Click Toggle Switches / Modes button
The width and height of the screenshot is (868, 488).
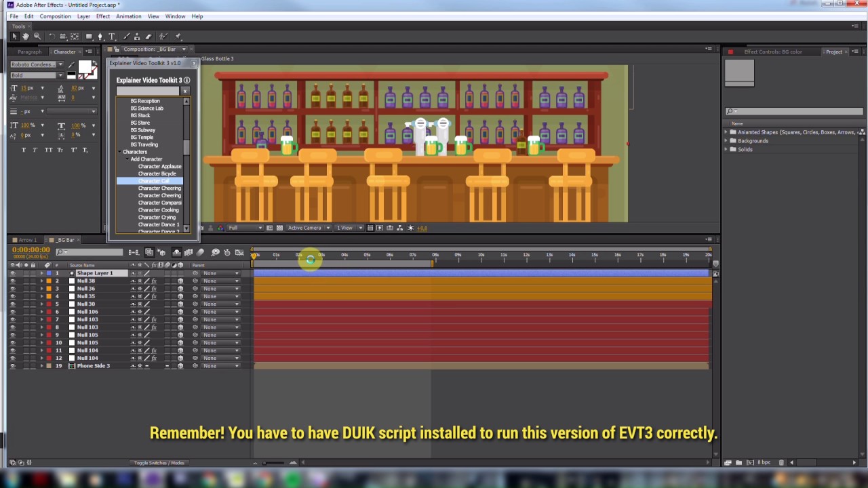pyautogui.click(x=159, y=463)
